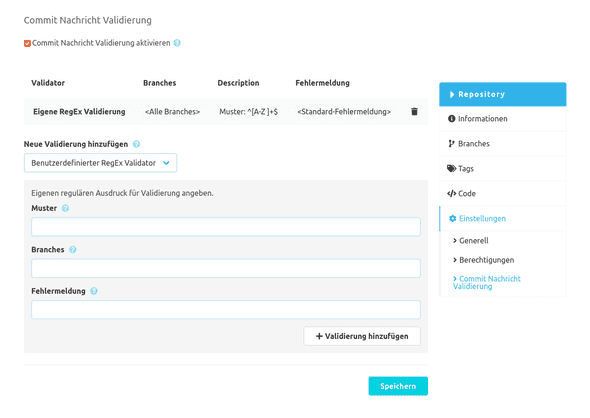Open Branches in repository sidebar

[503, 143]
